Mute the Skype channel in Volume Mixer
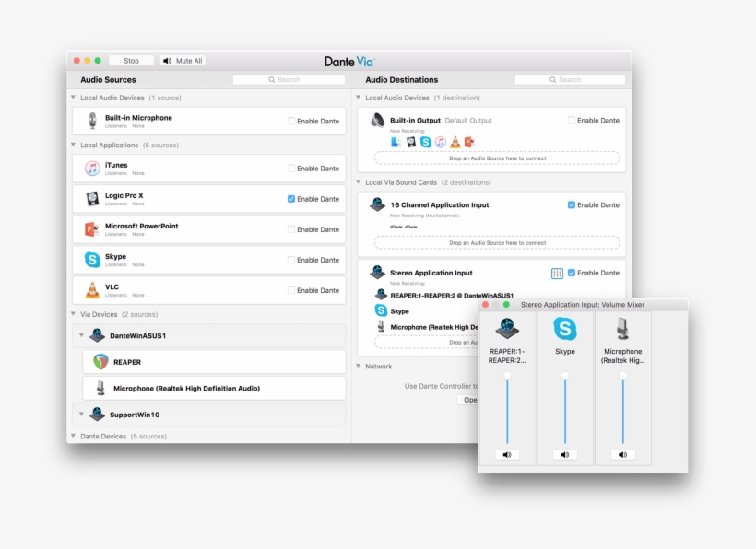Image resolution: width=756 pixels, height=549 pixels. (x=565, y=455)
